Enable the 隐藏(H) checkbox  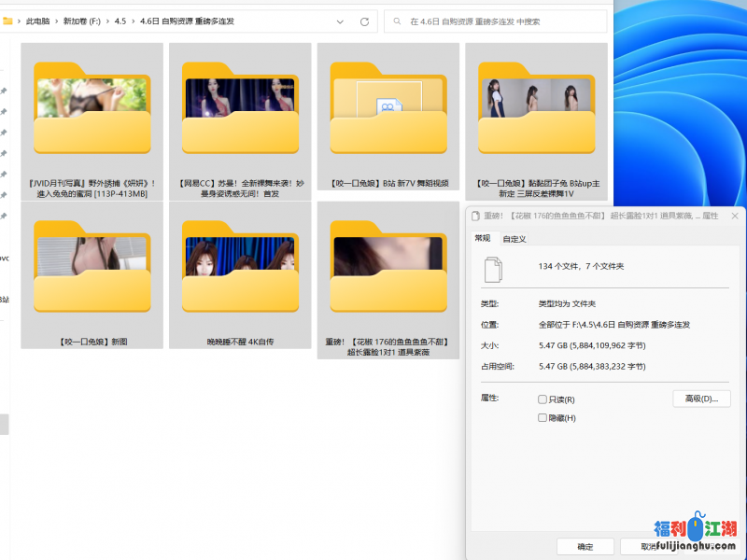coord(543,417)
